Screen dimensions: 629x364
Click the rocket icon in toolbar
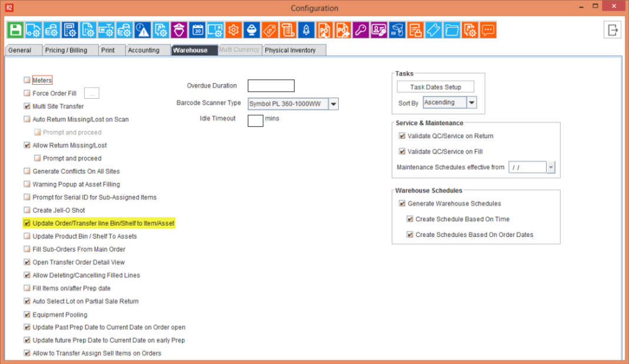click(x=306, y=30)
